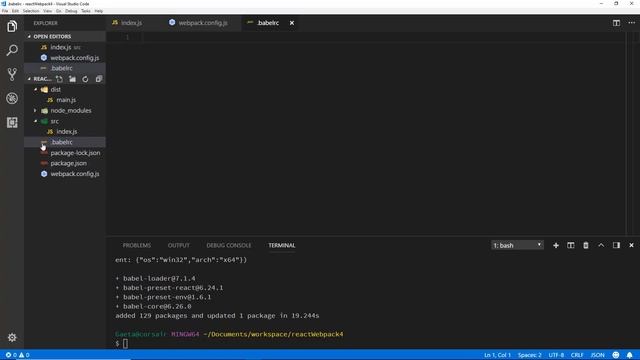Split the editor to the side

(x=616, y=23)
